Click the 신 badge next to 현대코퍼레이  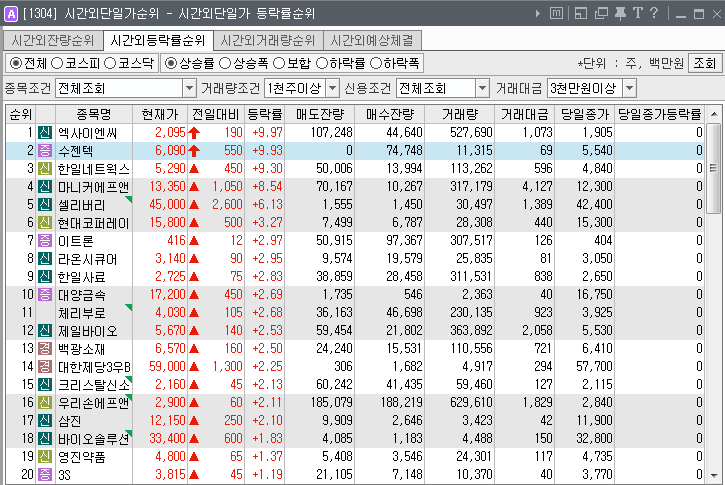tap(45, 222)
